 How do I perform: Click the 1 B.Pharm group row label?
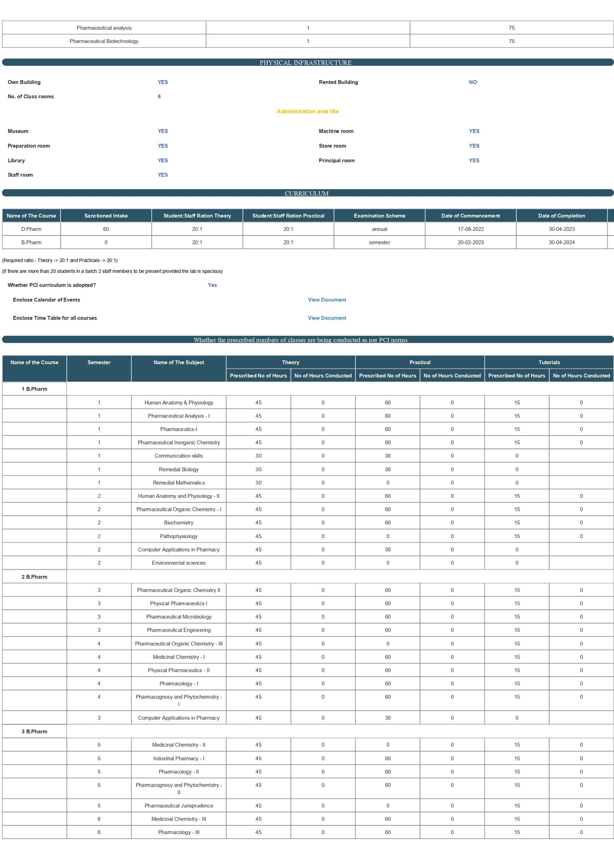35,389
